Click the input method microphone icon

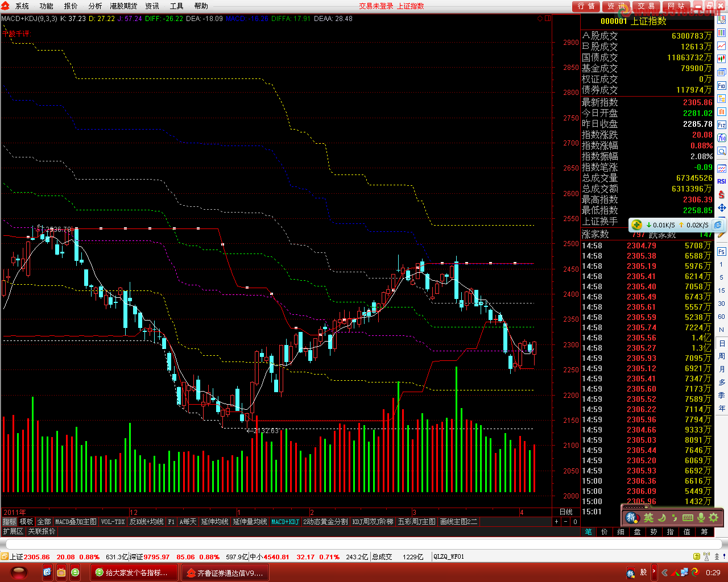(x=701, y=518)
